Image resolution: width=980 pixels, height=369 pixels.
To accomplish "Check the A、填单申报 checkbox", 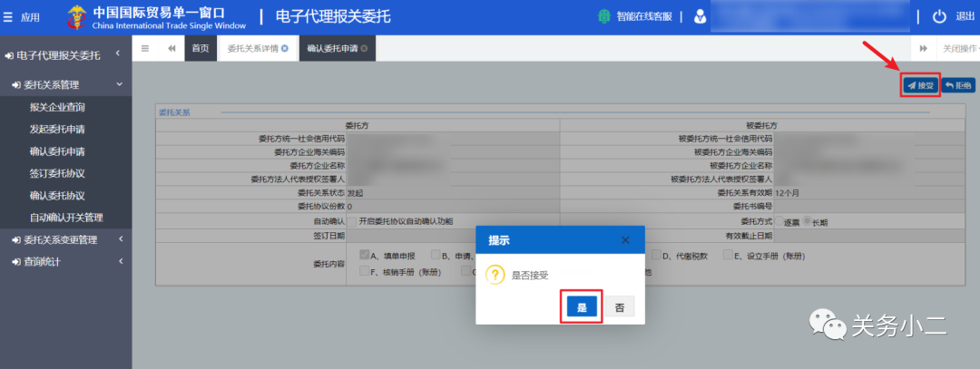I will pos(364,255).
